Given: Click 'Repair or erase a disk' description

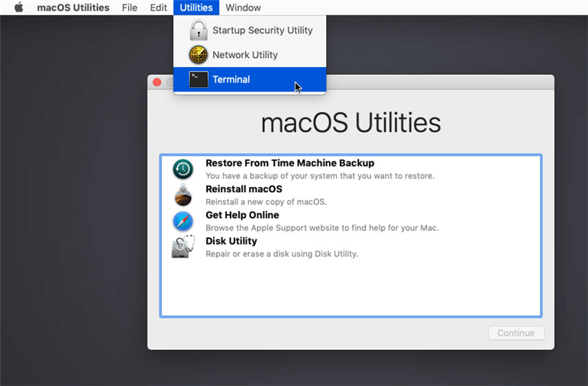Looking at the screenshot, I should pos(282,254).
